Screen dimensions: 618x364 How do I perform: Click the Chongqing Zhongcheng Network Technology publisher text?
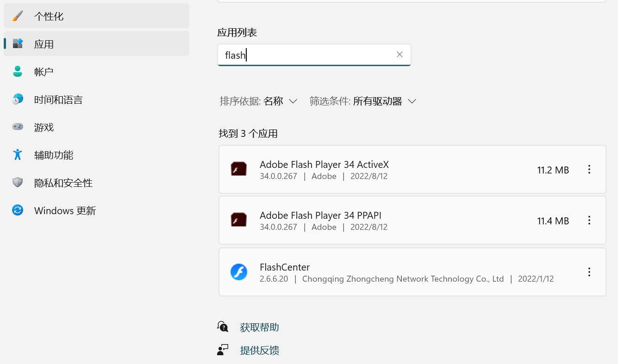(403, 279)
